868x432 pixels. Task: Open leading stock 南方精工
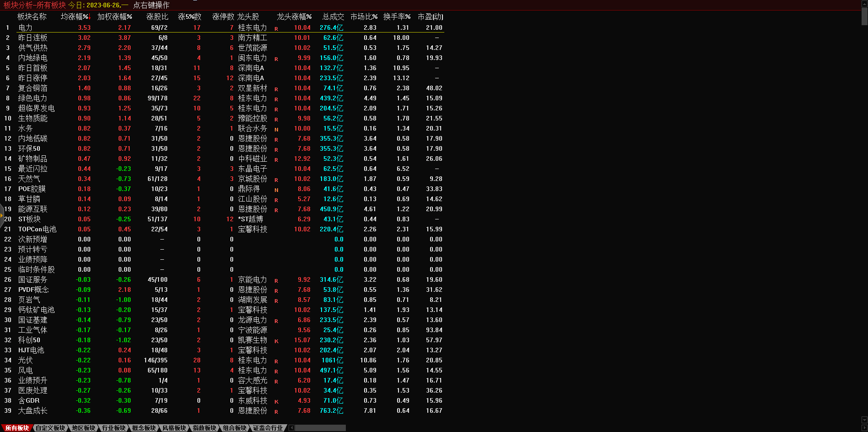pyautogui.click(x=252, y=38)
